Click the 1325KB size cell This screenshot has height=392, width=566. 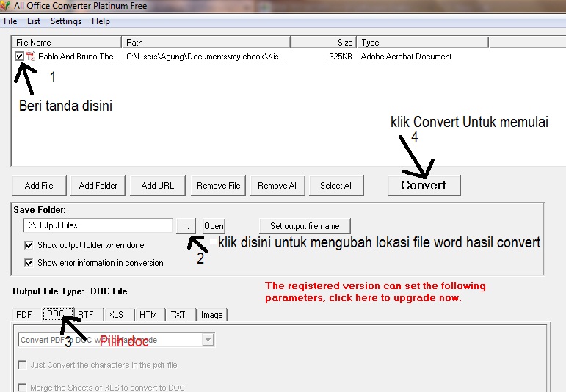click(x=338, y=57)
